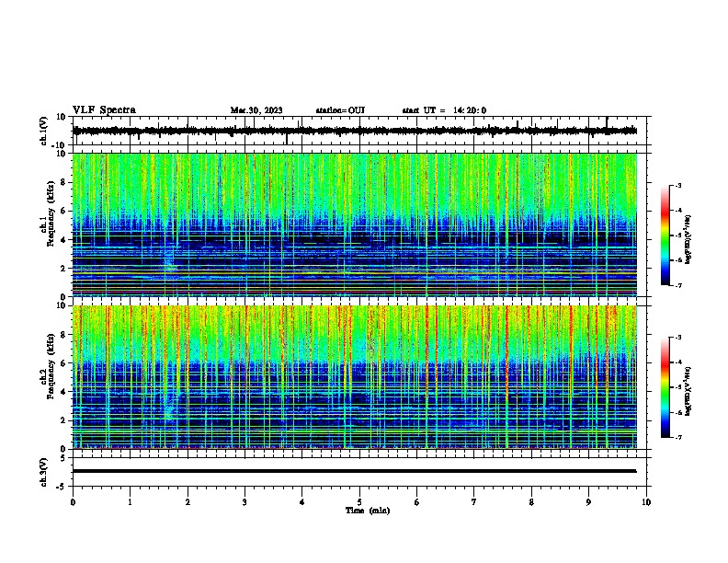Click the "-5" tick on ch.3(V) axis
728x563 pixels.
coord(63,487)
